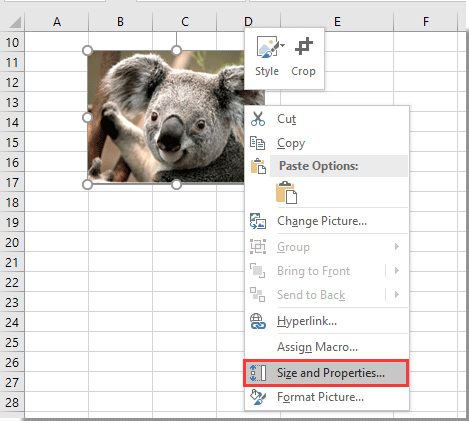The height and width of the screenshot is (421, 469).
Task: Select row 19 header
Action: coord(12,222)
